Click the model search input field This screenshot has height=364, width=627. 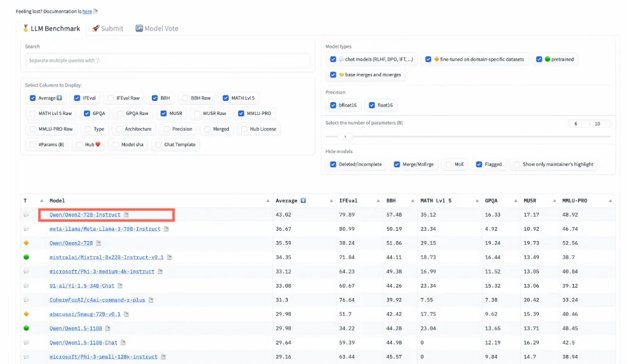click(x=168, y=61)
